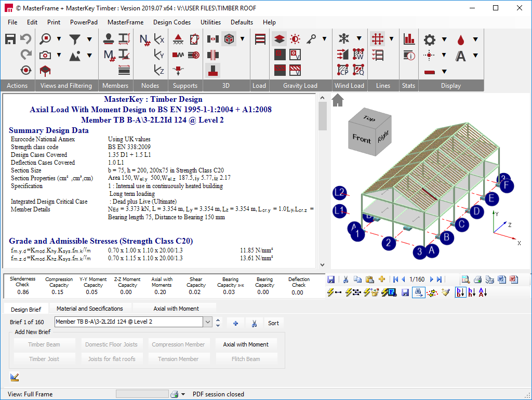Click the node numbering N# icon
This screenshot has height=400, width=532.
click(x=144, y=39)
